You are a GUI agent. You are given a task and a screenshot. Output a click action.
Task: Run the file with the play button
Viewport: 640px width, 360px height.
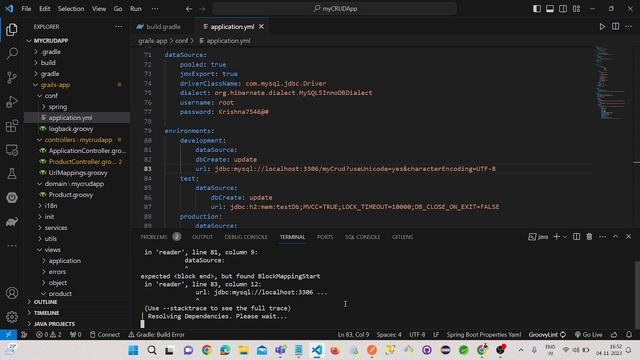pyautogui.click(x=602, y=27)
